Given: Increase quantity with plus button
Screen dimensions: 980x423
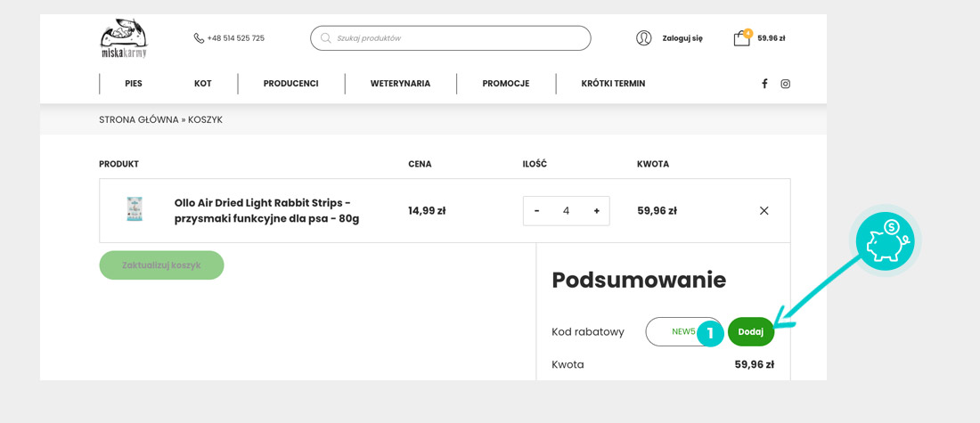Looking at the screenshot, I should coord(596,211).
